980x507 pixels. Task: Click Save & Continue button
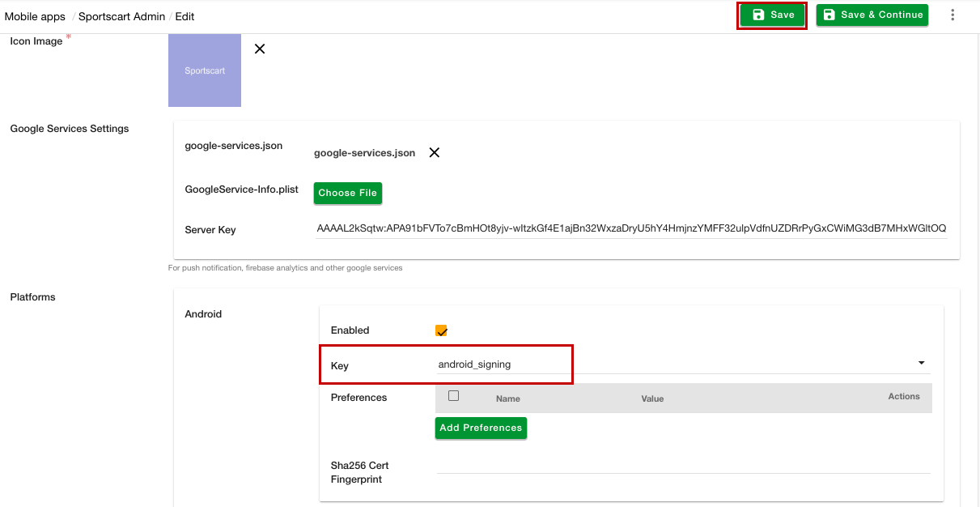coord(872,15)
